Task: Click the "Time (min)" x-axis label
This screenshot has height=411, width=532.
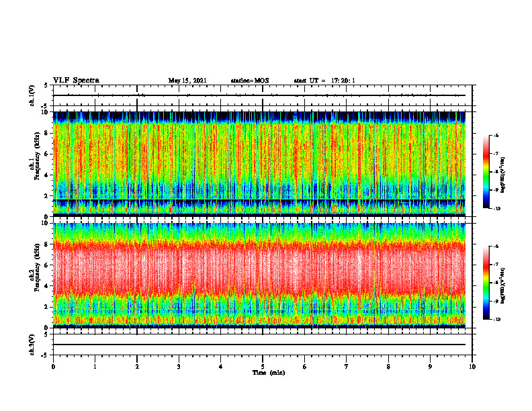Action: click(x=269, y=373)
